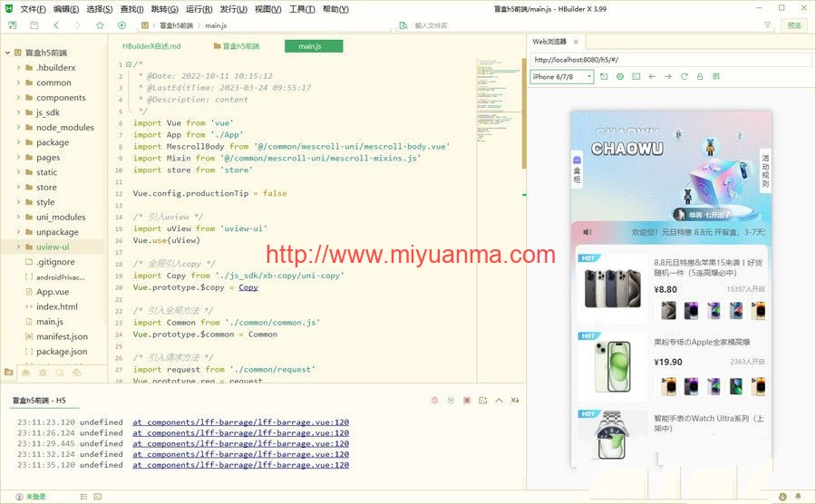Click the red circle warning icon in the console toolbar
Image resolution: width=816 pixels, height=504 pixels.
434,400
